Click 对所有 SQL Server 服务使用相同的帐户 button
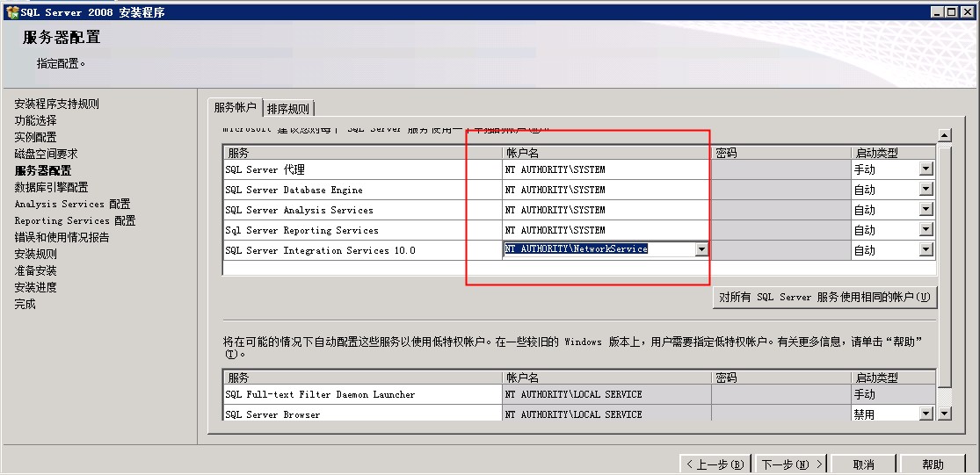Viewport: 980px width, 475px height. tap(824, 297)
